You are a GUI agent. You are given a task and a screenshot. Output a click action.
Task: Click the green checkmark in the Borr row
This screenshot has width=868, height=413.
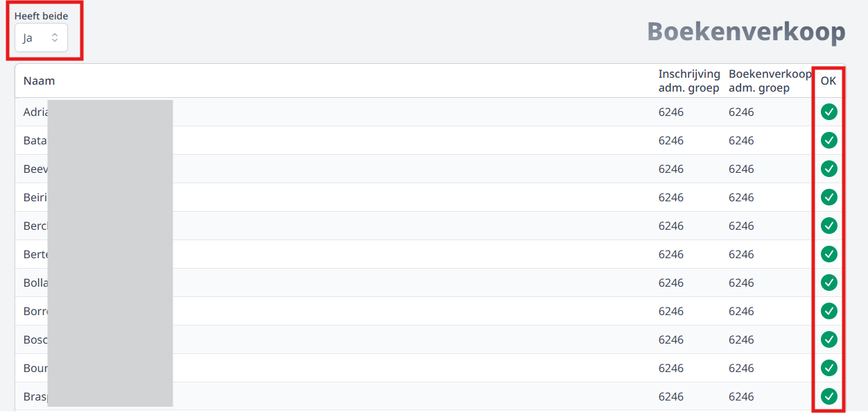828,311
